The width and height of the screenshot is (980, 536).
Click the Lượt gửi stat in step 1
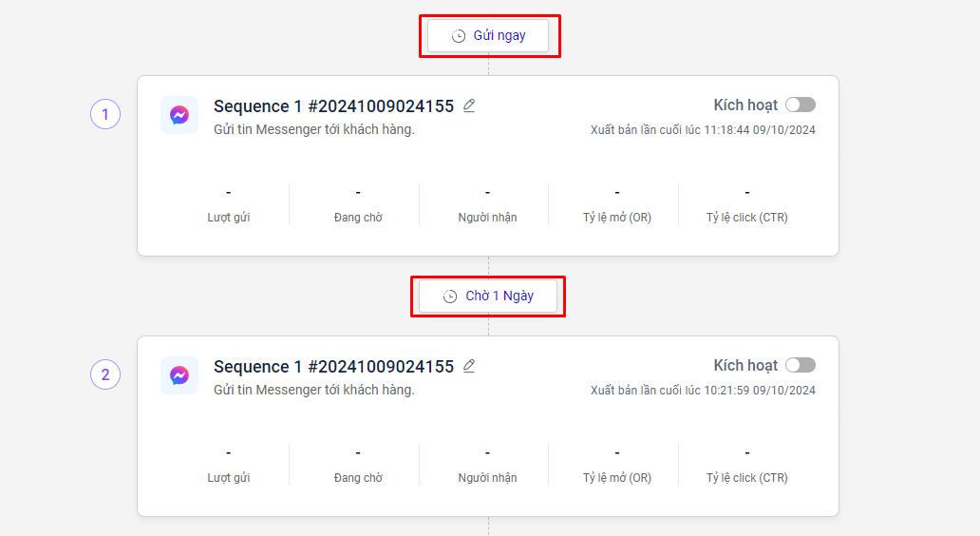(x=229, y=205)
